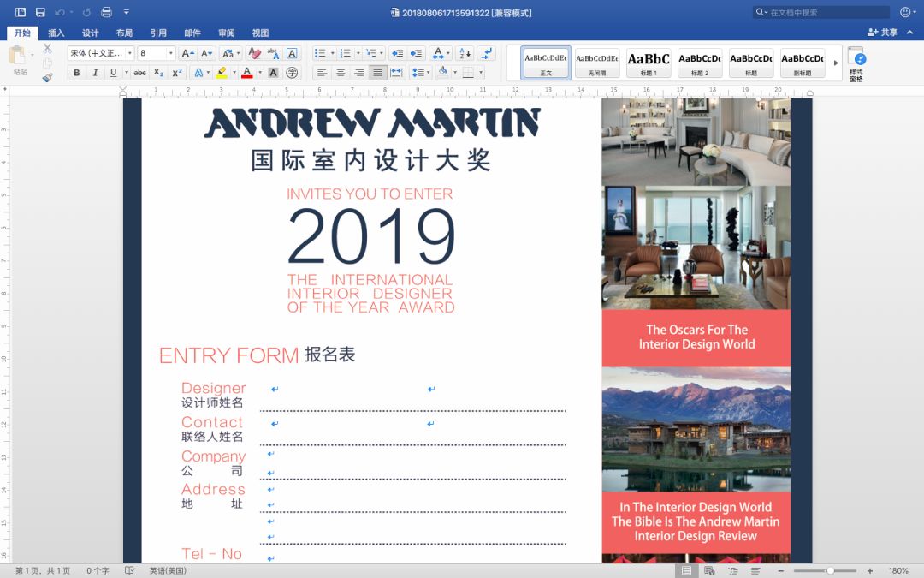Image resolution: width=924 pixels, height=578 pixels.
Task: Switch to the 布局 (Layout) tab
Action: (x=124, y=33)
